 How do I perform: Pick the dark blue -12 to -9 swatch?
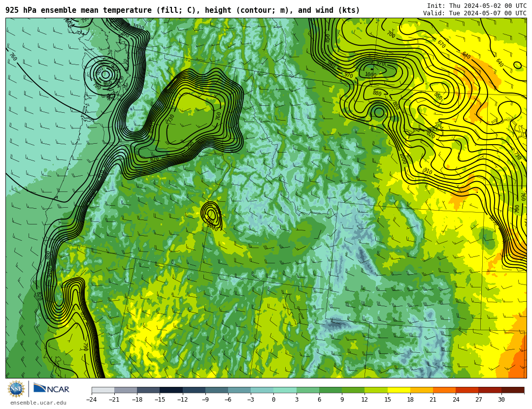194,390
